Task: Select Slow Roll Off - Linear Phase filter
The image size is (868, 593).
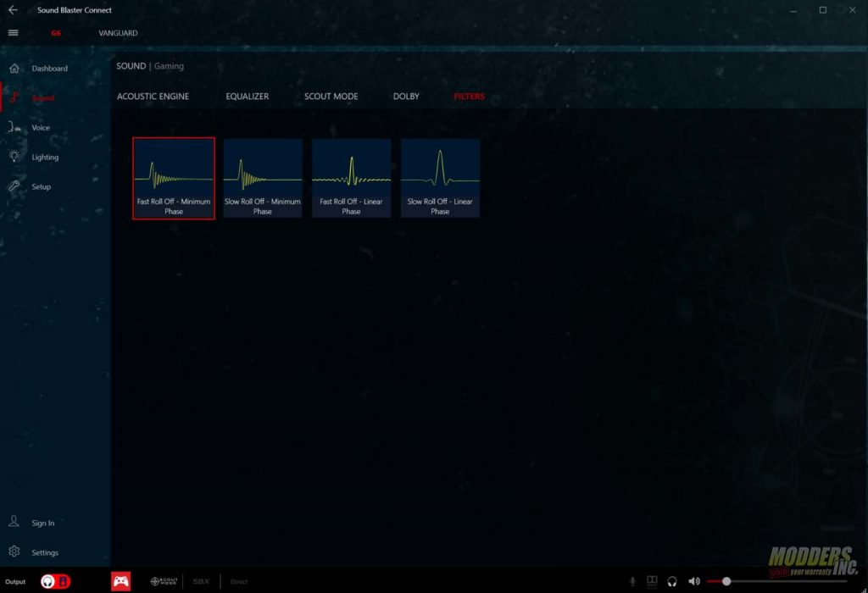Action: coord(440,178)
